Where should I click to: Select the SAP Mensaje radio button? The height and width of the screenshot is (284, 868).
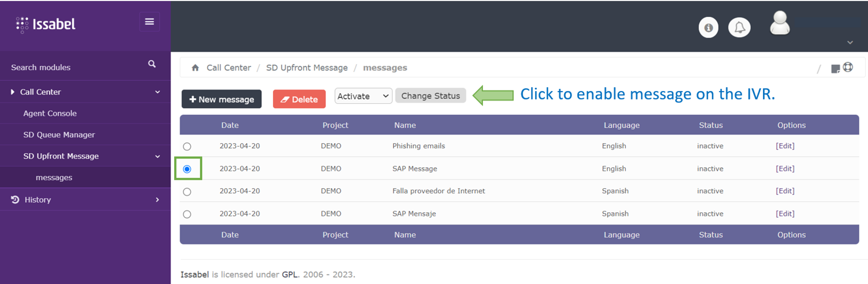(187, 214)
